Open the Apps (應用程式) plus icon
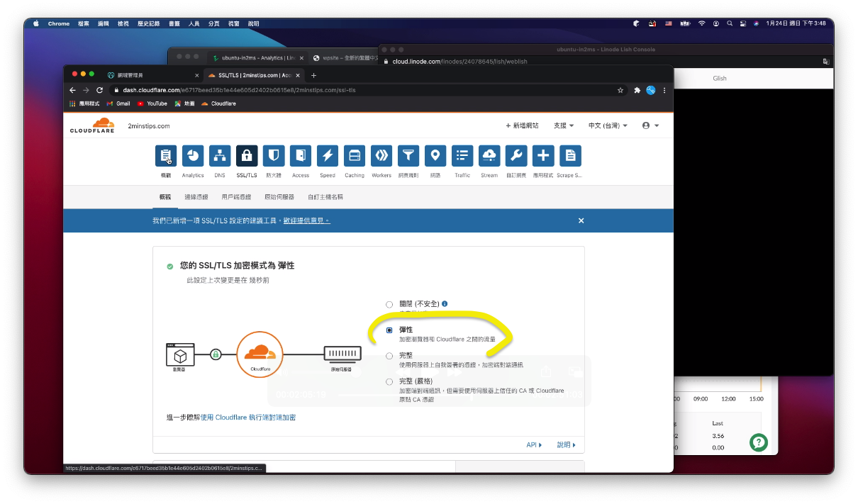Viewport: 858px width, 504px height. coord(543,155)
